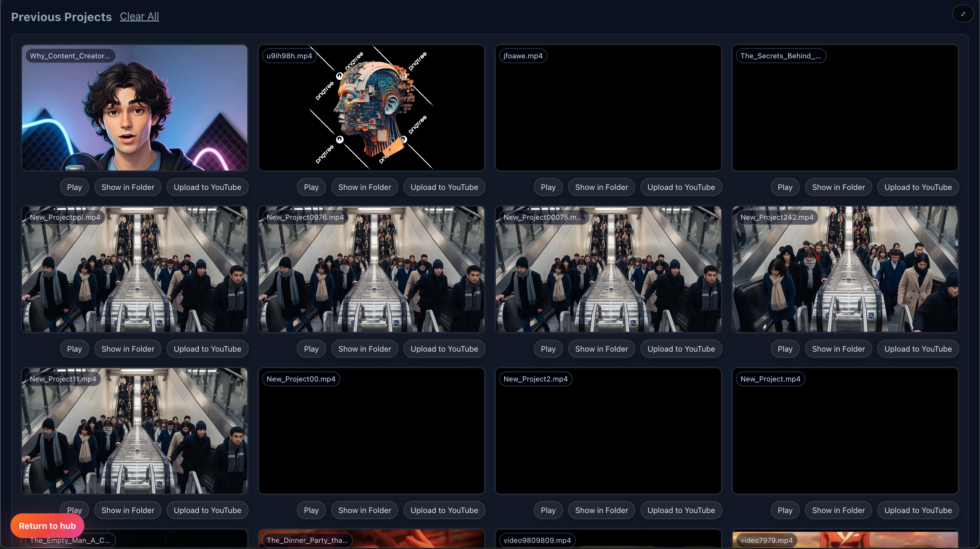Upload New_Project00.mp4 to YouTube
The image size is (980, 549).
444,510
